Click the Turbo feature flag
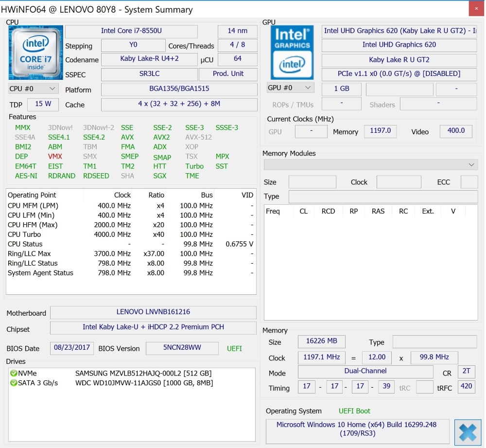The width and height of the screenshot is (486, 448). [x=195, y=166]
